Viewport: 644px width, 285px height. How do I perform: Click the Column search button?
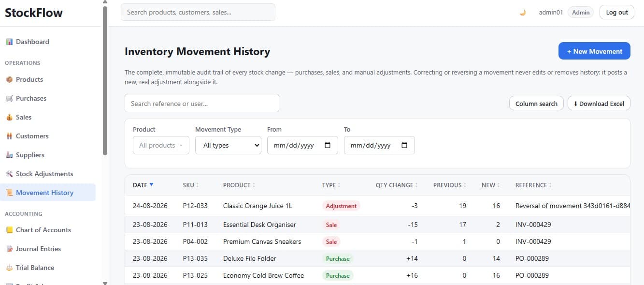click(x=536, y=104)
